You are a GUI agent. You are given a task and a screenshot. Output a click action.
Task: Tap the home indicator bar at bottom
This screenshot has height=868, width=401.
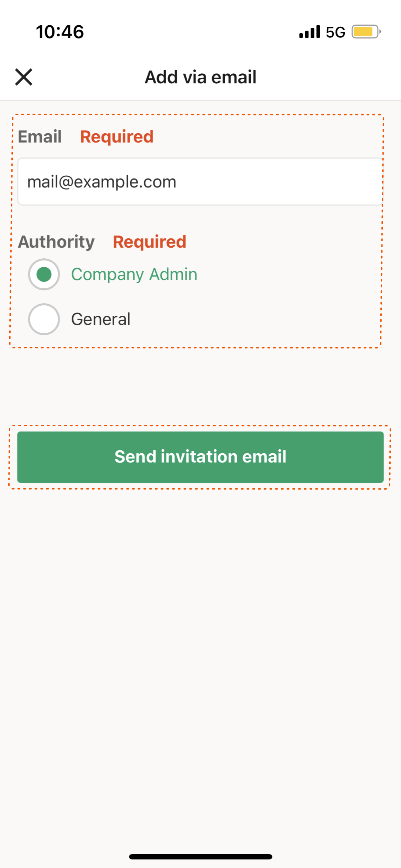click(200, 856)
